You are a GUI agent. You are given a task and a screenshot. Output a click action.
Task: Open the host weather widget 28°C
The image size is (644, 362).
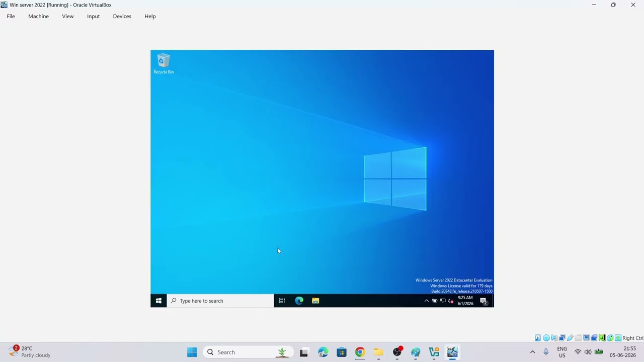[30, 351]
